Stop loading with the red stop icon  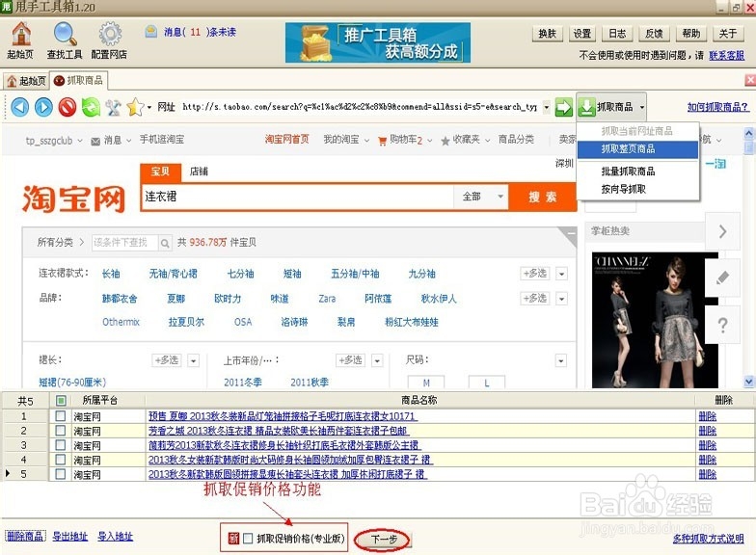pos(67,106)
